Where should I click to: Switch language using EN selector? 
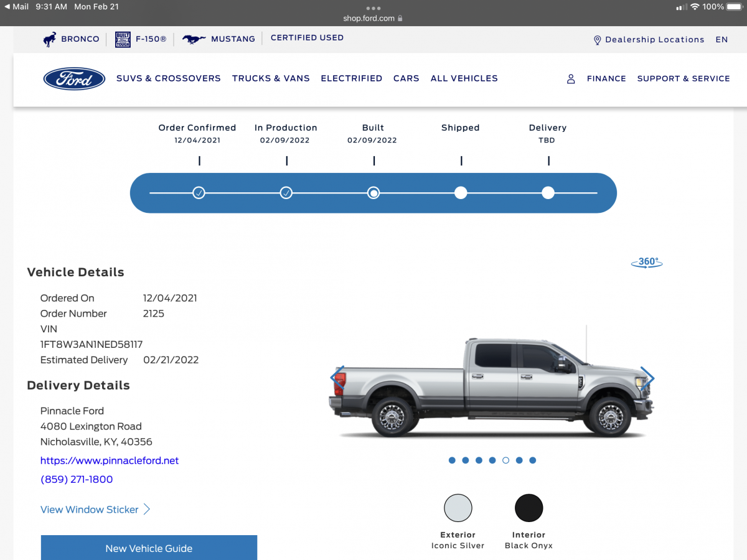pos(721,40)
